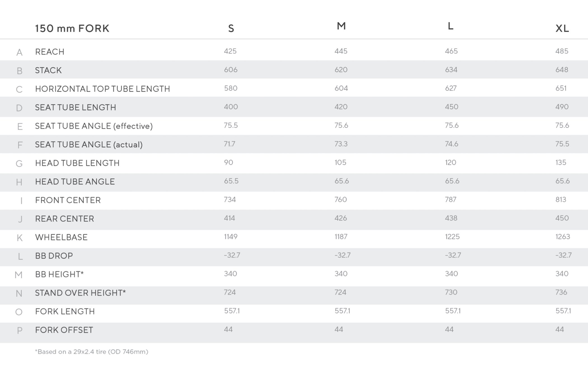Viewport: 588px width, 367px height.
Task: Select HORIZONTAL TOP TUBE LENGTH label
Action: coord(102,89)
